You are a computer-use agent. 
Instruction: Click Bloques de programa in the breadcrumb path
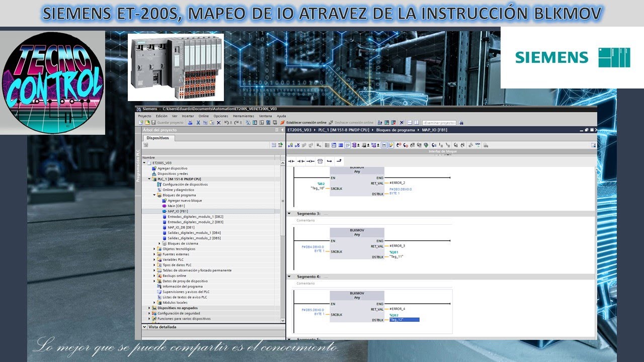(x=396, y=130)
